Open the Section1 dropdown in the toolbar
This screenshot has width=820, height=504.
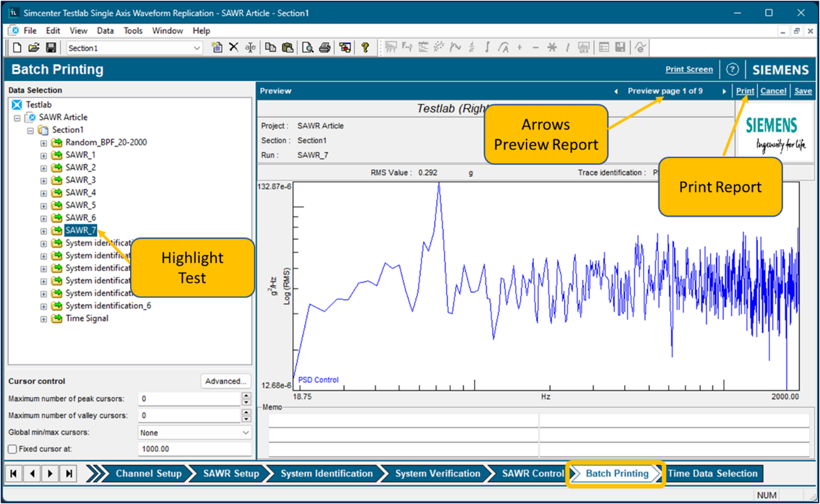pyautogui.click(x=197, y=48)
